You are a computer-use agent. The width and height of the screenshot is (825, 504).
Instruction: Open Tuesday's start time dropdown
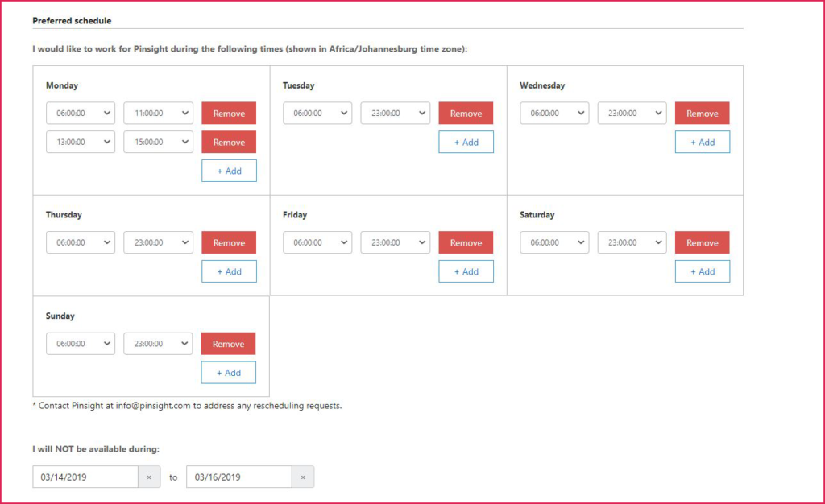click(317, 114)
